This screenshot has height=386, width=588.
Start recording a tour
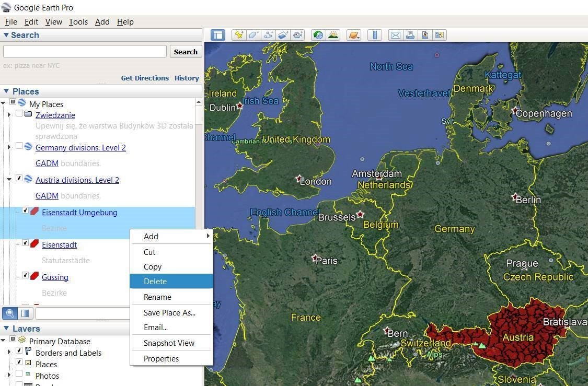coord(298,35)
